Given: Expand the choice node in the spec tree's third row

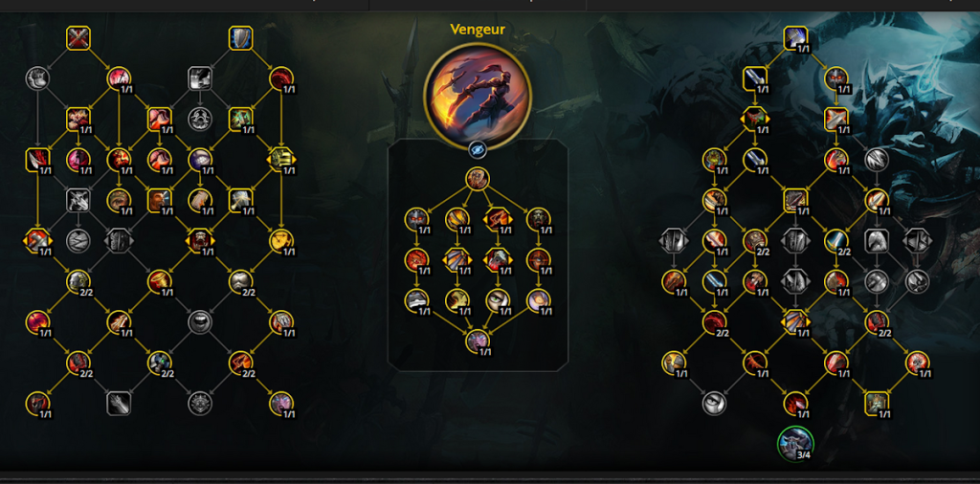Looking at the screenshot, I should [754, 119].
